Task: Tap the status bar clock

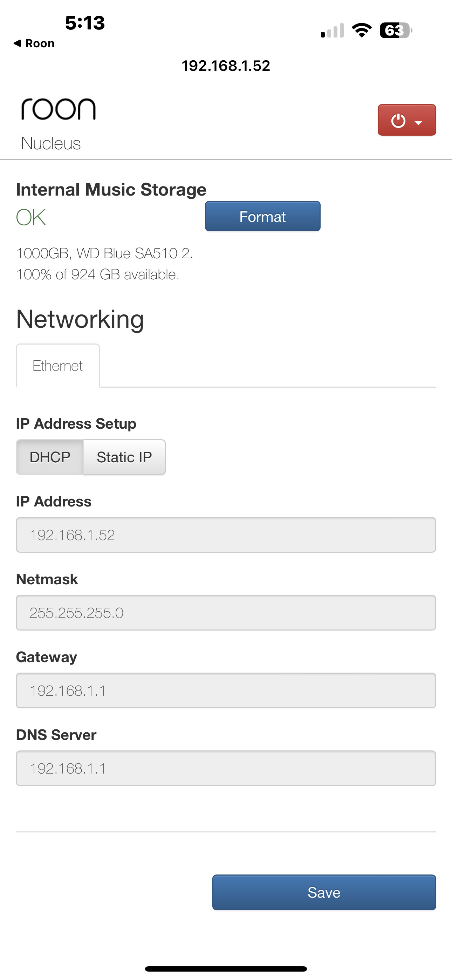Action: point(85,23)
